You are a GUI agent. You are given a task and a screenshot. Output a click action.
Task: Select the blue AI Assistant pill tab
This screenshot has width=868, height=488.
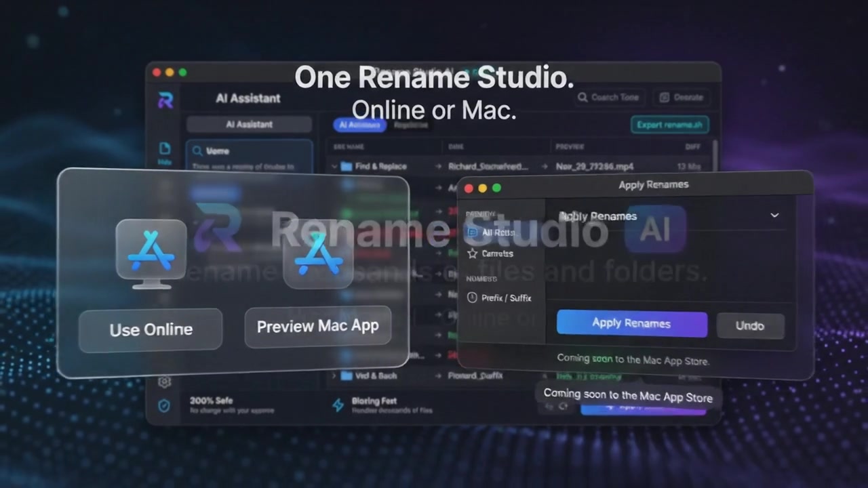359,125
